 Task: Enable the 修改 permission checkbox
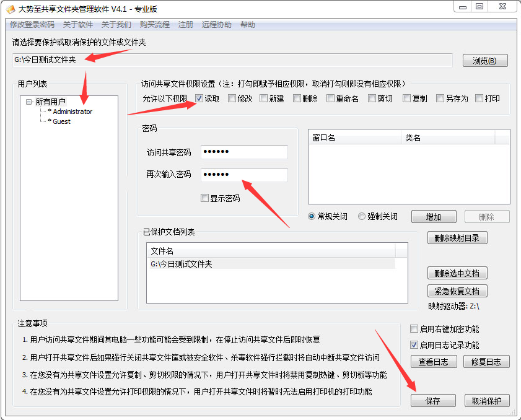(232, 98)
